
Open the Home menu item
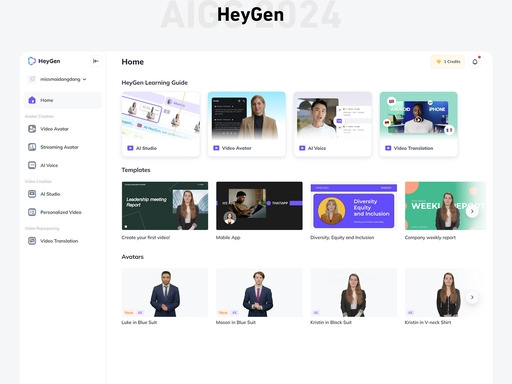point(63,100)
